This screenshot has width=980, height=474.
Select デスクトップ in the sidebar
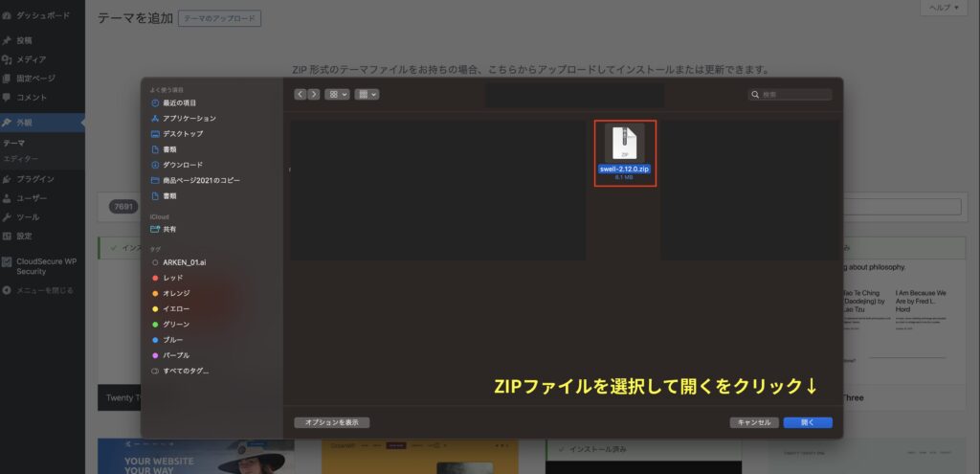[x=182, y=133]
